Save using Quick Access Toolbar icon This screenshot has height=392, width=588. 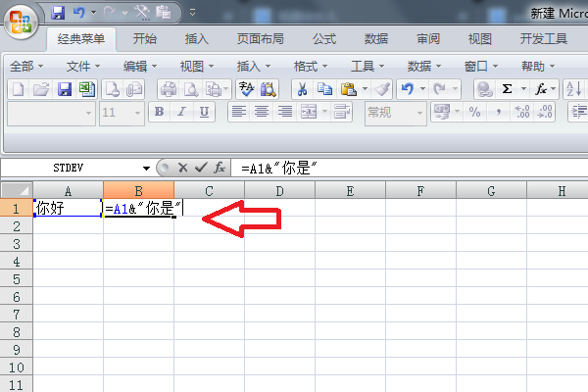(x=58, y=13)
